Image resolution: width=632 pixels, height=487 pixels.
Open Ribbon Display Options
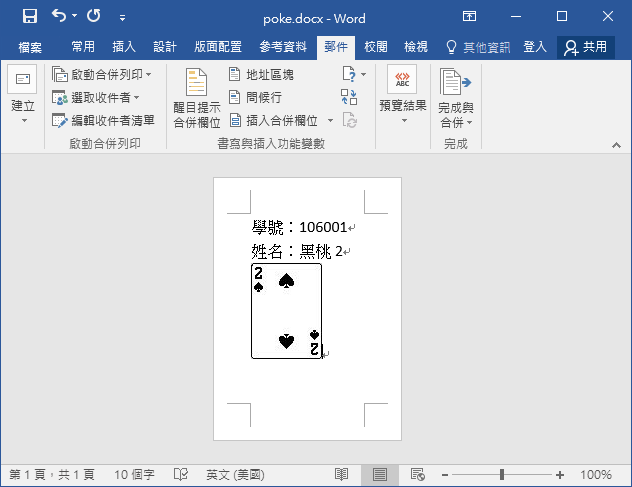point(469,16)
